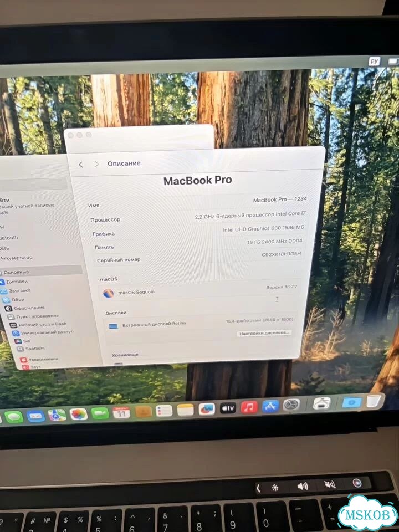399x532 pixels.
Task: Open the Mail app in Dock
Action: tap(35, 416)
